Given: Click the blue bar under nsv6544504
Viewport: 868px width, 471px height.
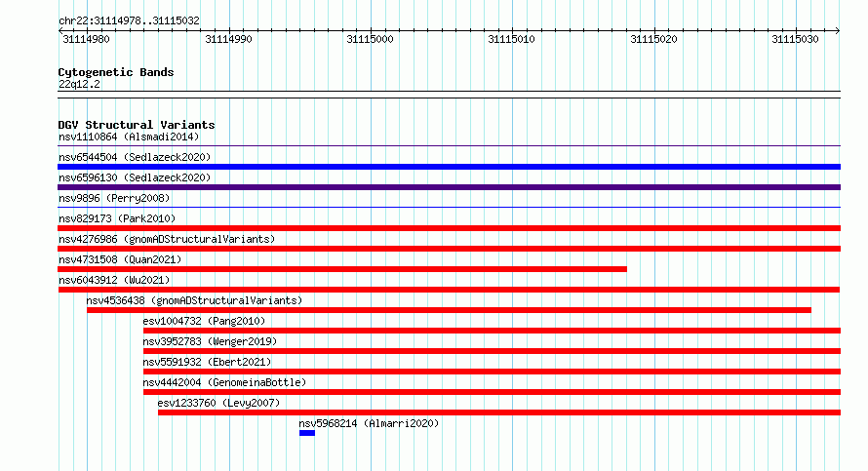Looking at the screenshot, I should [x=449, y=167].
